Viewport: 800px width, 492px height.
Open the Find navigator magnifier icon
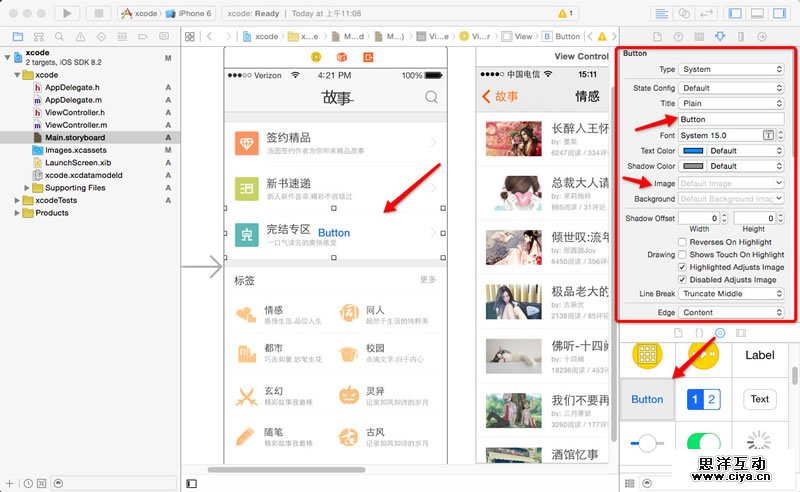(x=60, y=36)
